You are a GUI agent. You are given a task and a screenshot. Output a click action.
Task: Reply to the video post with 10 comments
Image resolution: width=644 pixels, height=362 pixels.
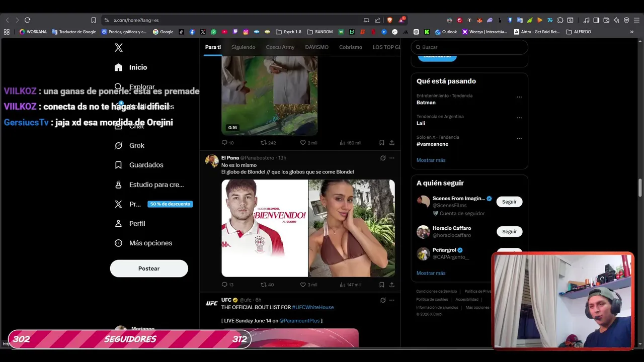(228, 143)
